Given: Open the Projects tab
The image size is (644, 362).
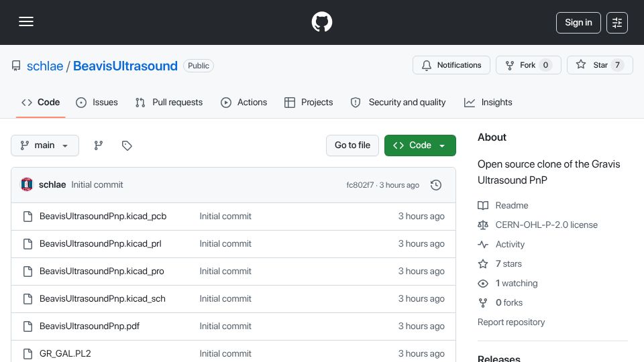Looking at the screenshot, I should [x=309, y=102].
